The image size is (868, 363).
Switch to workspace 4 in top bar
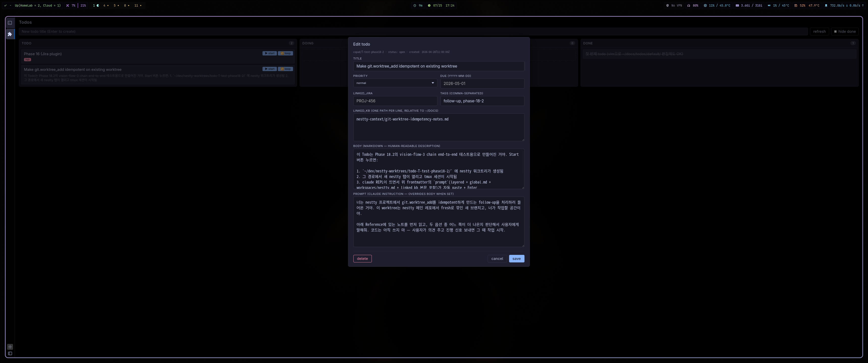[106, 5]
